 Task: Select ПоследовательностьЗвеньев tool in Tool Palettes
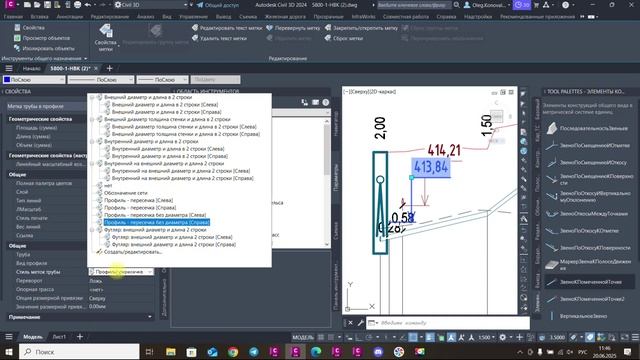[589, 128]
